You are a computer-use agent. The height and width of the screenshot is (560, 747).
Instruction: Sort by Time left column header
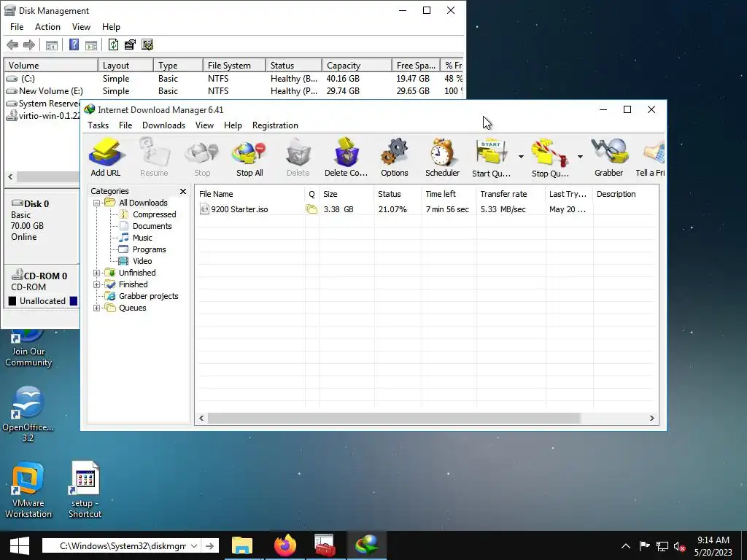coord(449,194)
